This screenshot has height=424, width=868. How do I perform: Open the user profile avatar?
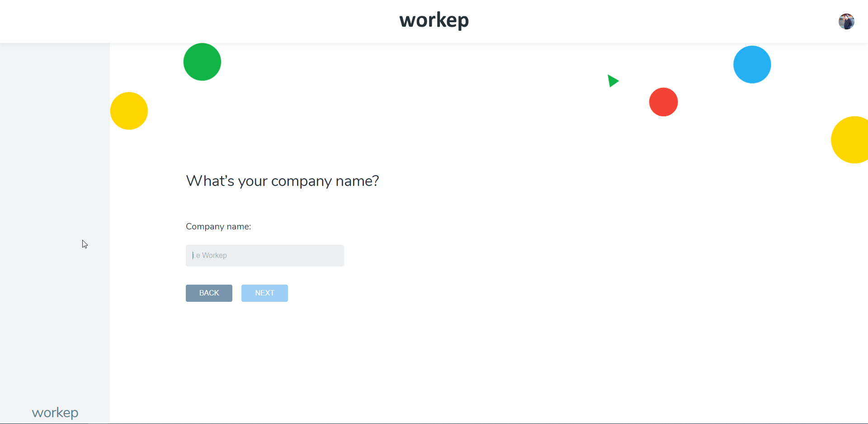846,21
